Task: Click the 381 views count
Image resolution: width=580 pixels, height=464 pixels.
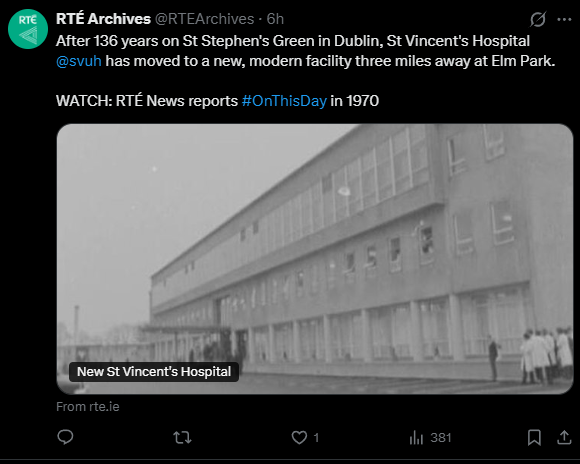Action: tap(441, 438)
